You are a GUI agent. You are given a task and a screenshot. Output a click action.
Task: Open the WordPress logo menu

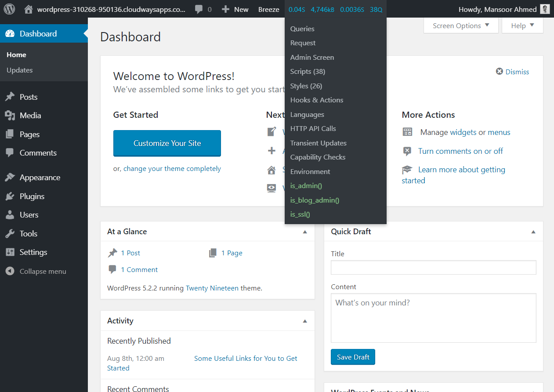pyautogui.click(x=10, y=9)
